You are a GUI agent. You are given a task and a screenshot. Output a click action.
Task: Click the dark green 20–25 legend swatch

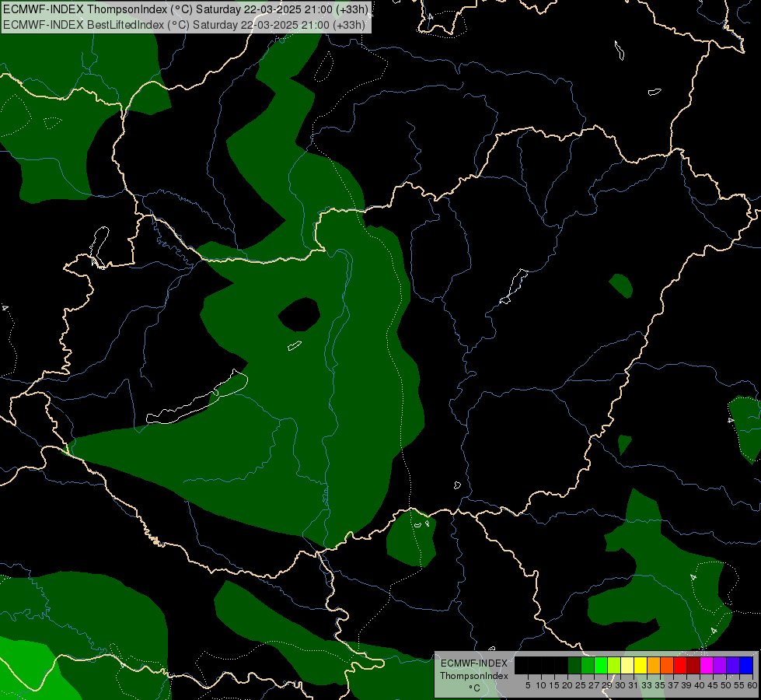coord(574,665)
